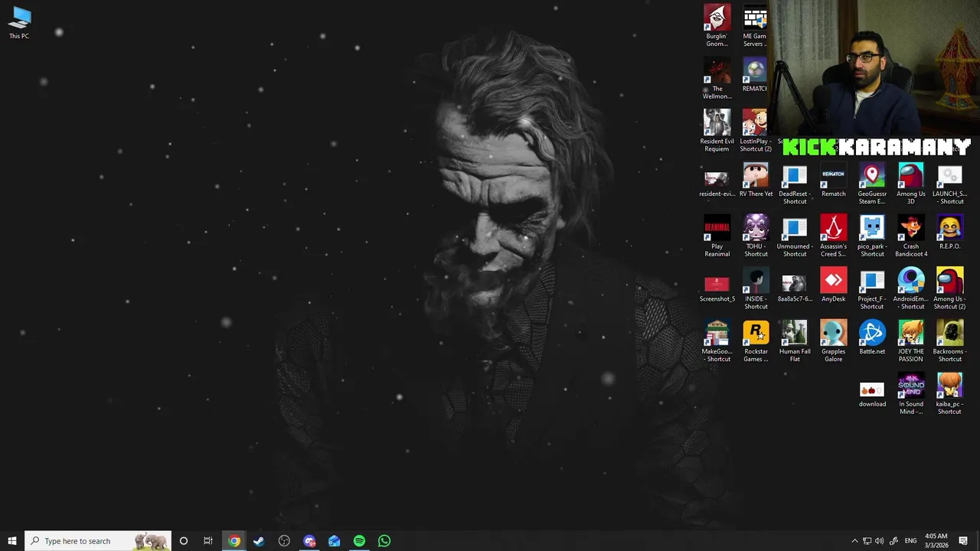The width and height of the screenshot is (980, 551).
Task: Open ME Game Servers shortcut
Action: (755, 26)
